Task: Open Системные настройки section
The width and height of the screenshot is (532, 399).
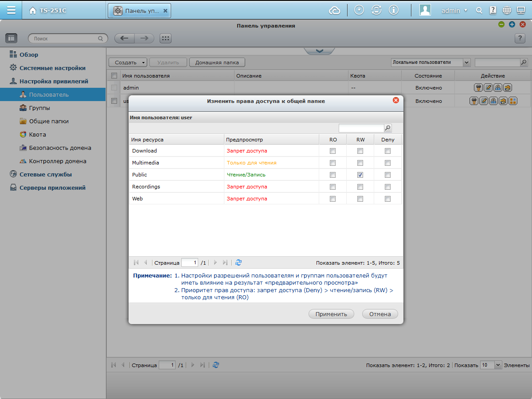Action: coord(53,68)
